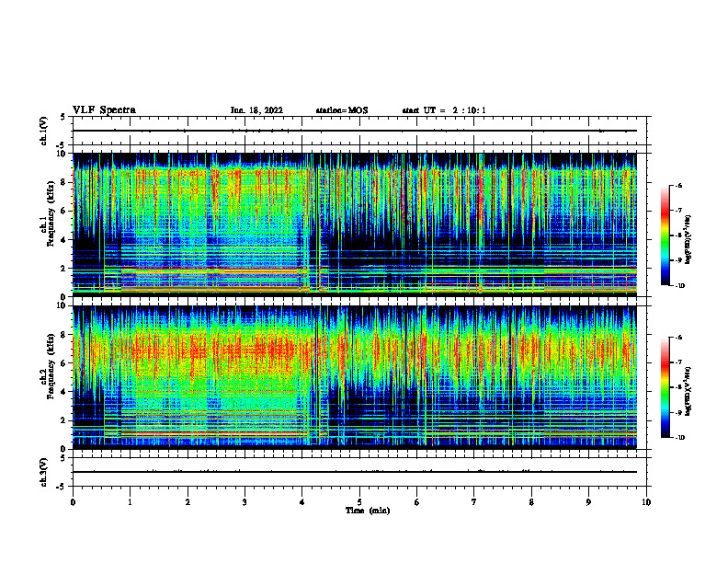This screenshot has height=563, width=728.
Task: Click the "-6" label on ch.1 colorbar
Action: tap(679, 185)
